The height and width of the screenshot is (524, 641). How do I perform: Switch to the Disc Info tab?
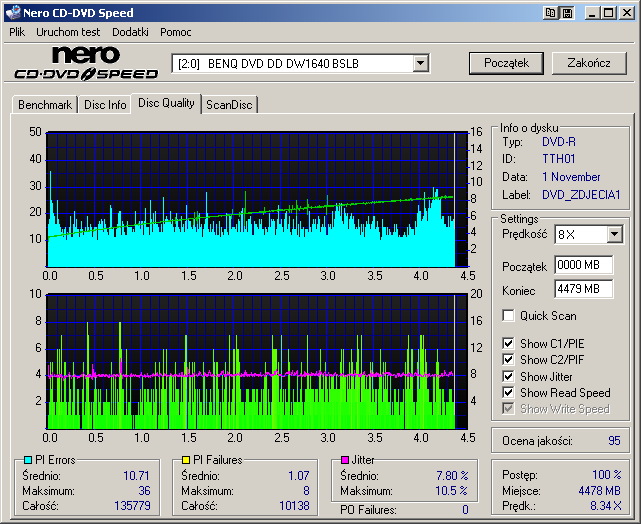[x=105, y=105]
